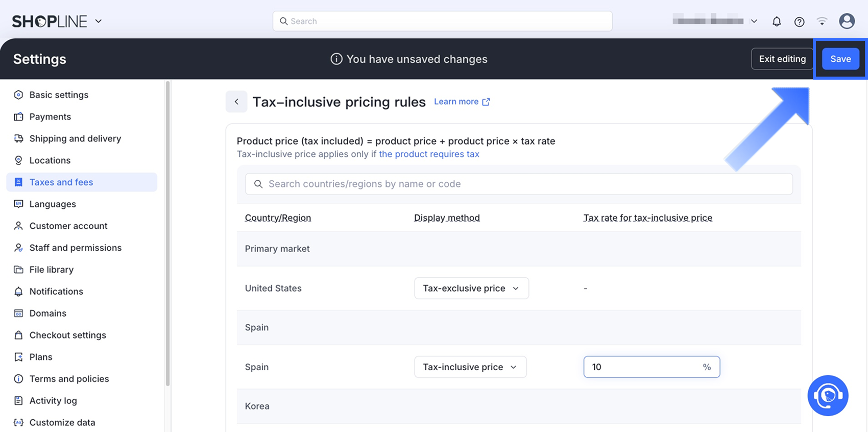The image size is (868, 432).
Task: Go back using the arrow beside the title
Action: [236, 102]
